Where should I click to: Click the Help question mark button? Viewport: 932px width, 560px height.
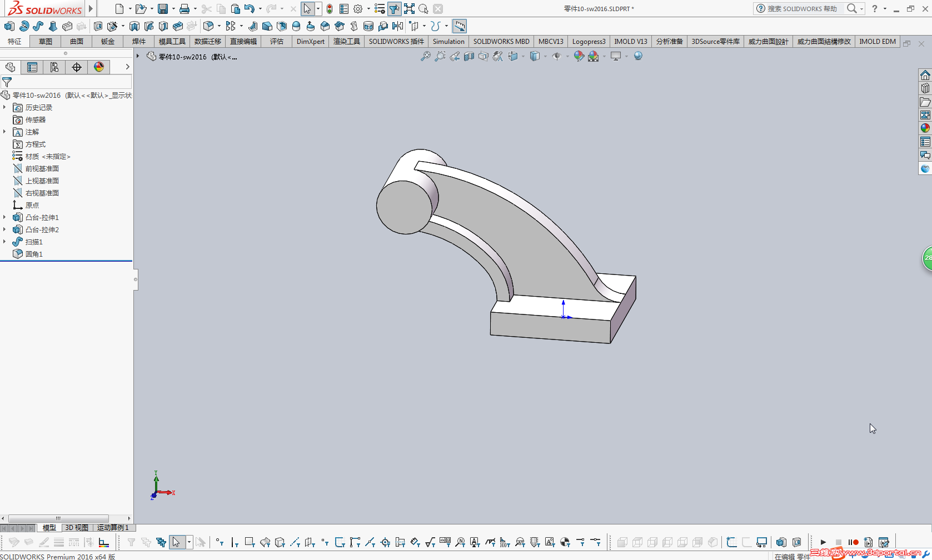[875, 9]
